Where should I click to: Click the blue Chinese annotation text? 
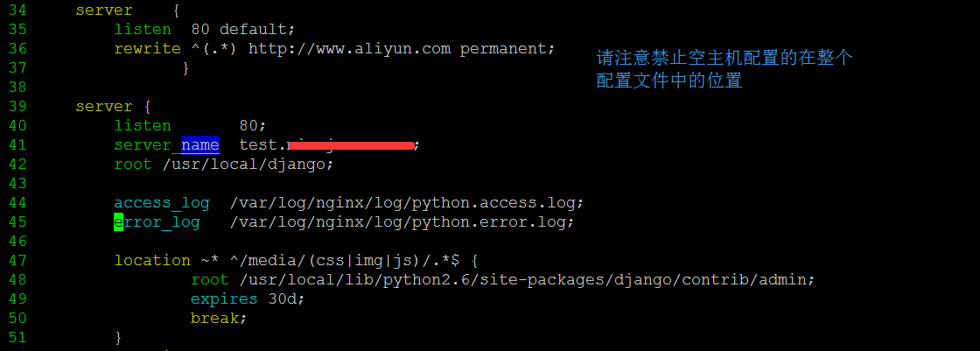[x=724, y=69]
